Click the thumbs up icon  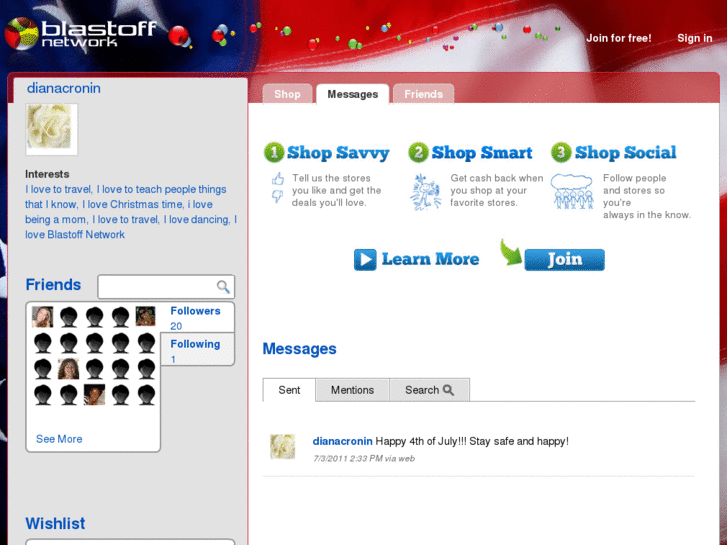278,179
